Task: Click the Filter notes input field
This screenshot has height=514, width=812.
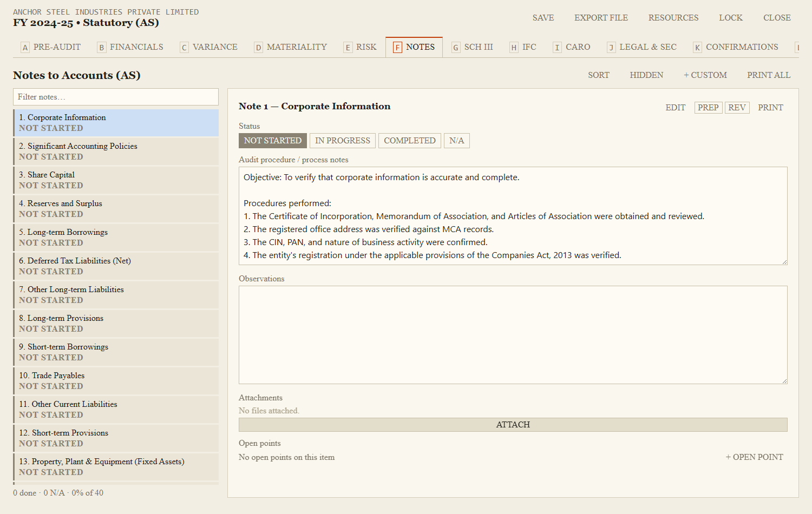Action: (x=116, y=97)
